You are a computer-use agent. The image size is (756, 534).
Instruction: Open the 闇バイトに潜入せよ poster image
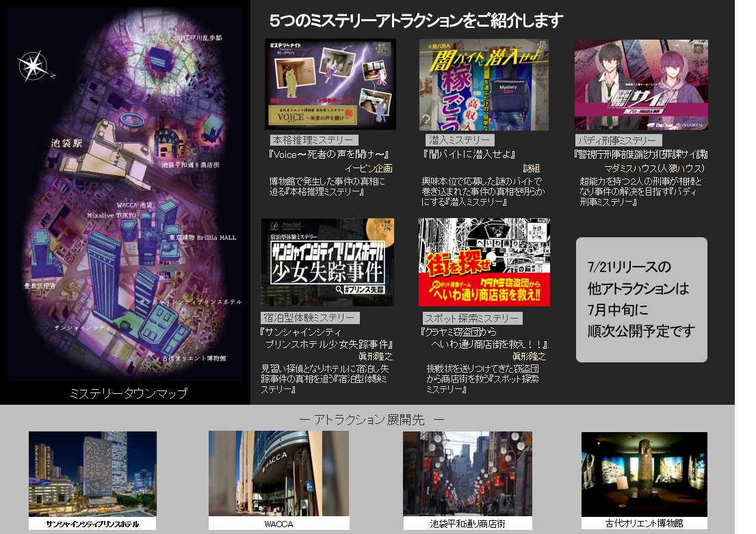[x=484, y=85]
